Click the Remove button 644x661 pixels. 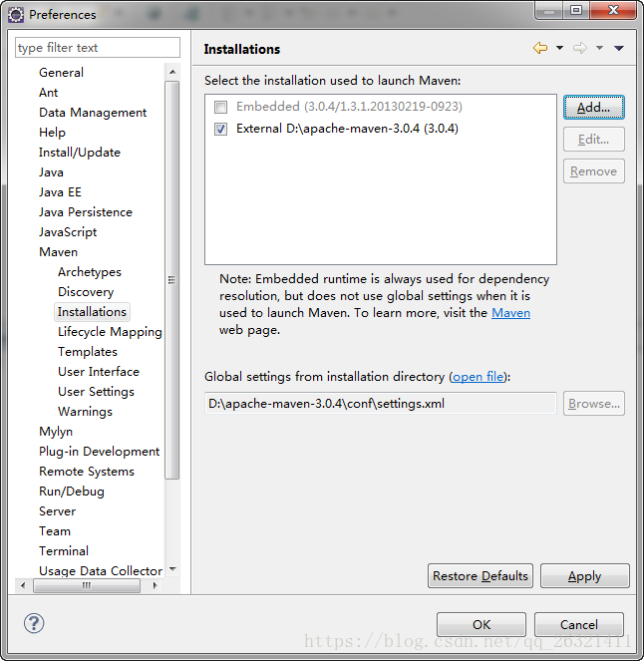[594, 171]
